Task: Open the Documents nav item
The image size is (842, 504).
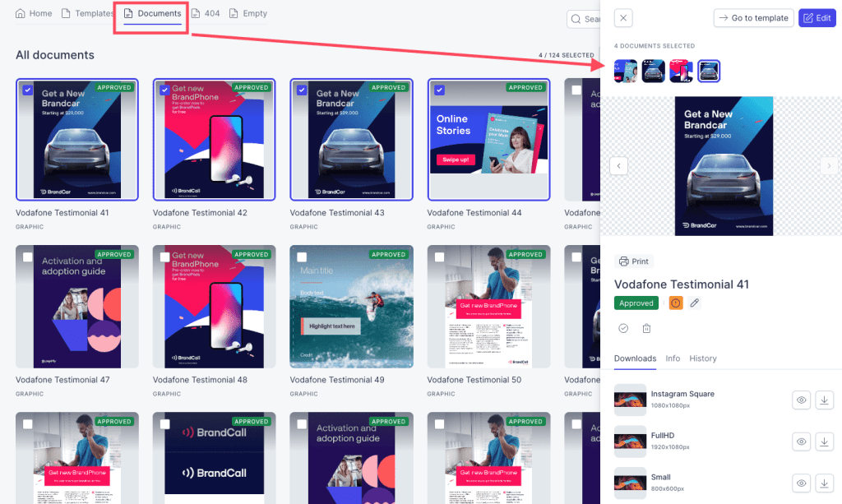Action: pos(152,13)
